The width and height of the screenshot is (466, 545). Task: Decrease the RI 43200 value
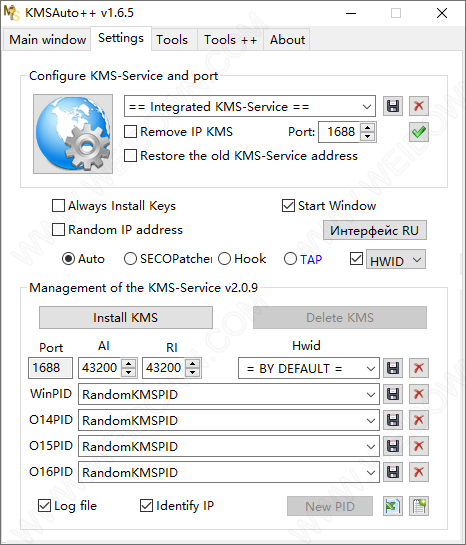pos(193,373)
